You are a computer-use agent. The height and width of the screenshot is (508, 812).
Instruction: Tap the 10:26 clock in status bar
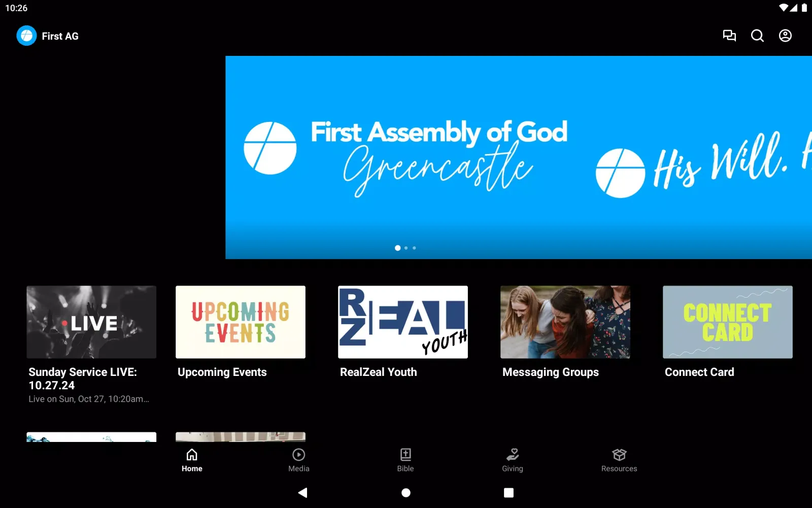pyautogui.click(x=16, y=8)
